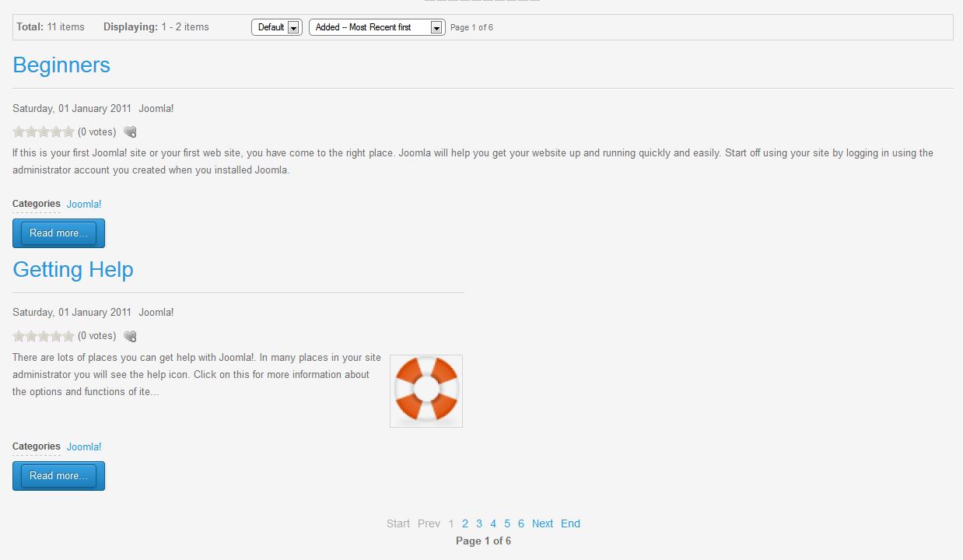This screenshot has width=963, height=560.
Task: Click Read more under Getting Help article
Action: point(58,476)
